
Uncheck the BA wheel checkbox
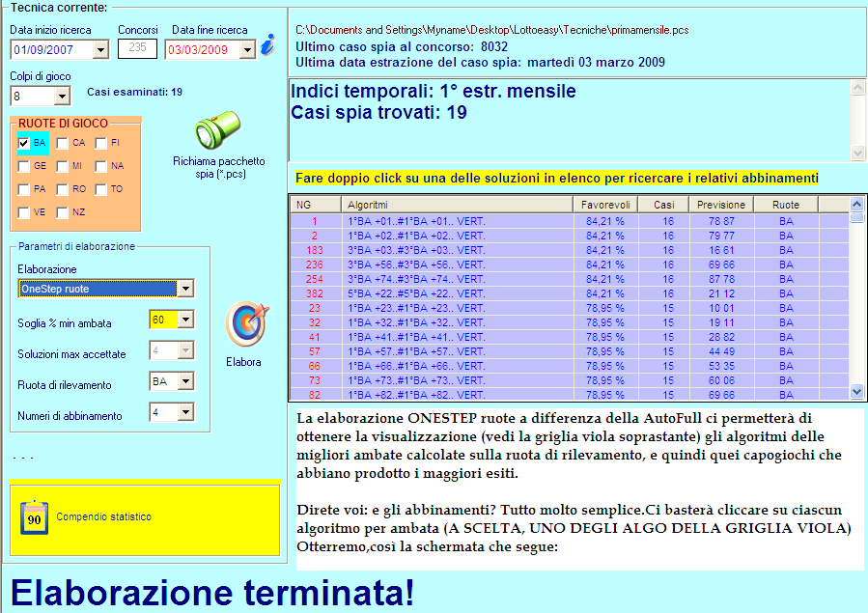pyautogui.click(x=24, y=143)
